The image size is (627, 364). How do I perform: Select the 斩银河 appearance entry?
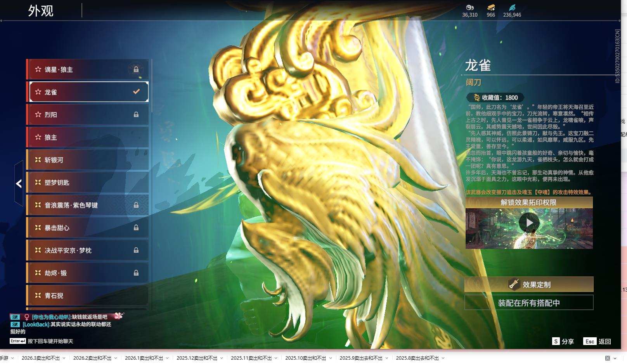(x=87, y=160)
